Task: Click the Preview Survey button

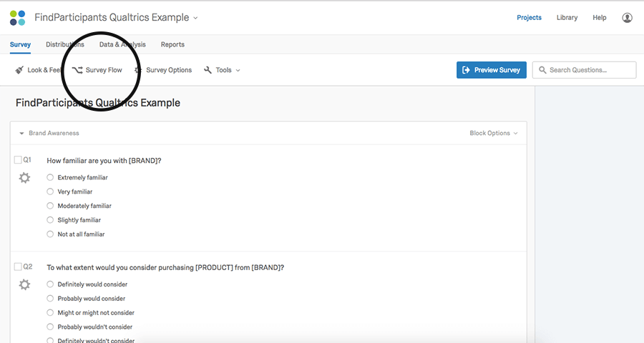Action: (x=491, y=70)
